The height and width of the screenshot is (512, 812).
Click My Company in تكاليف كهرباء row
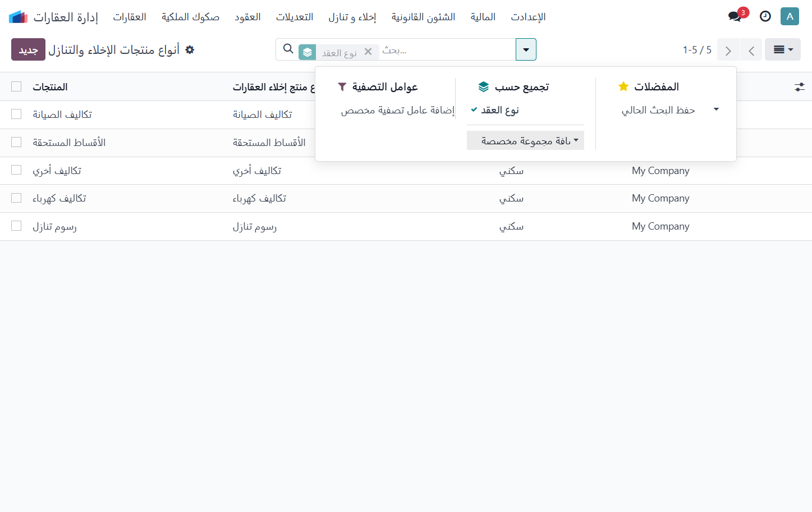pos(660,198)
